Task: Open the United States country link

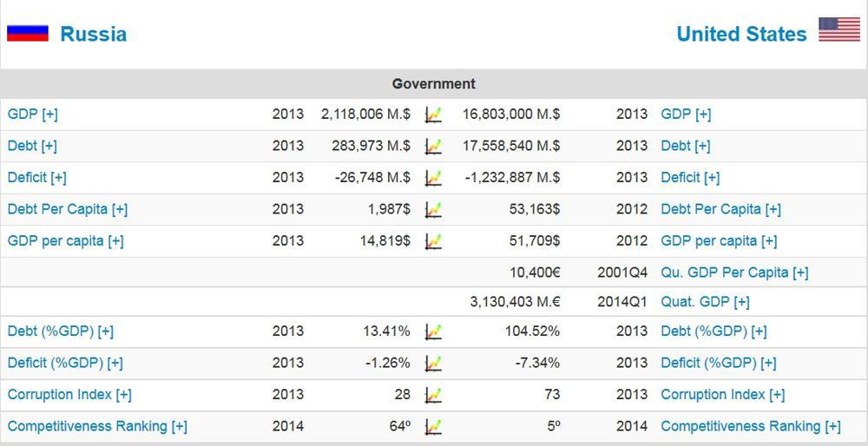Action: pos(740,34)
